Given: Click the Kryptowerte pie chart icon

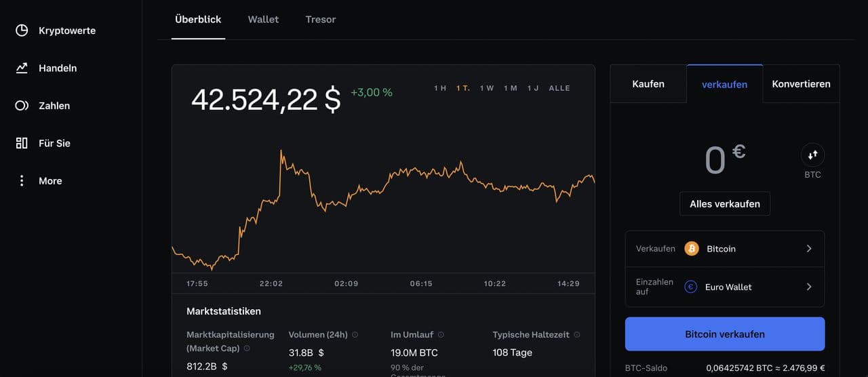Looking at the screenshot, I should [22, 31].
